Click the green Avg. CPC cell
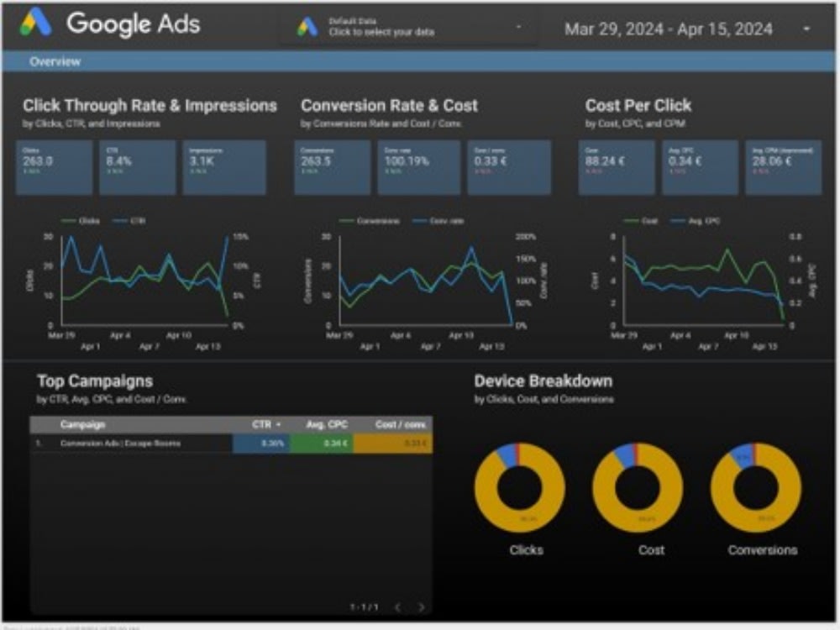The height and width of the screenshot is (630, 840). pyautogui.click(x=322, y=443)
